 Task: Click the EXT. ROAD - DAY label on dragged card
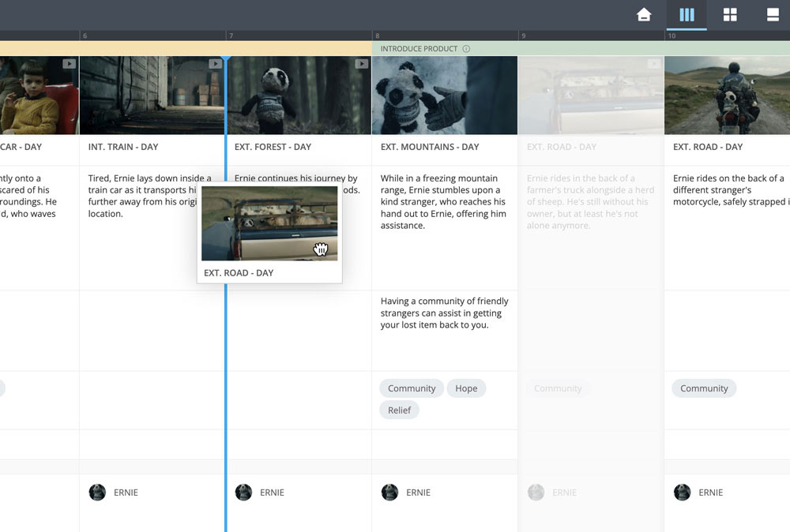239,273
